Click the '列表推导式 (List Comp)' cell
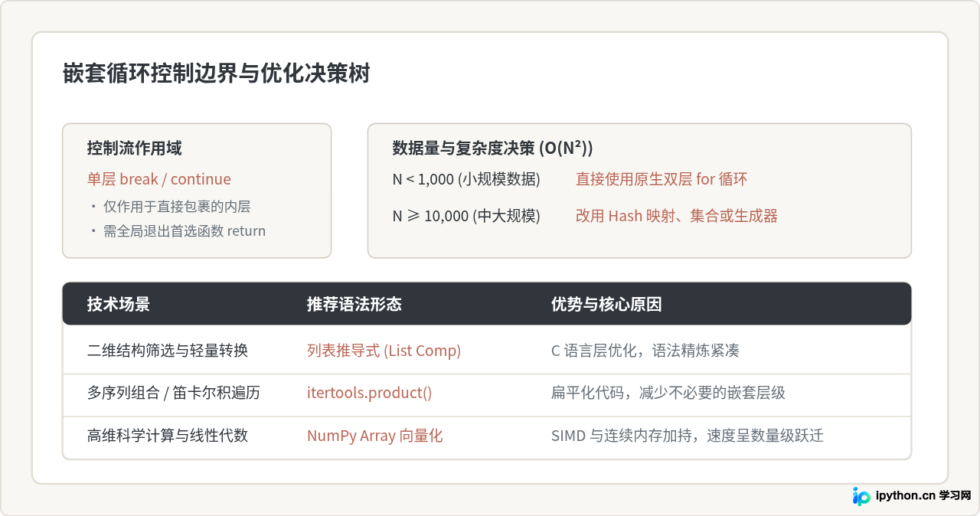This screenshot has height=516, width=980. coord(384,351)
